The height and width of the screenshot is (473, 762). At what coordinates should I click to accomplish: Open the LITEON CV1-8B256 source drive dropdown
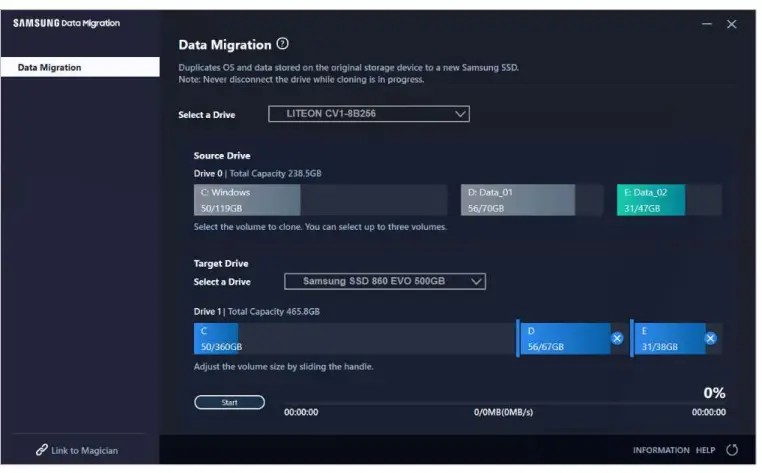tap(368, 114)
